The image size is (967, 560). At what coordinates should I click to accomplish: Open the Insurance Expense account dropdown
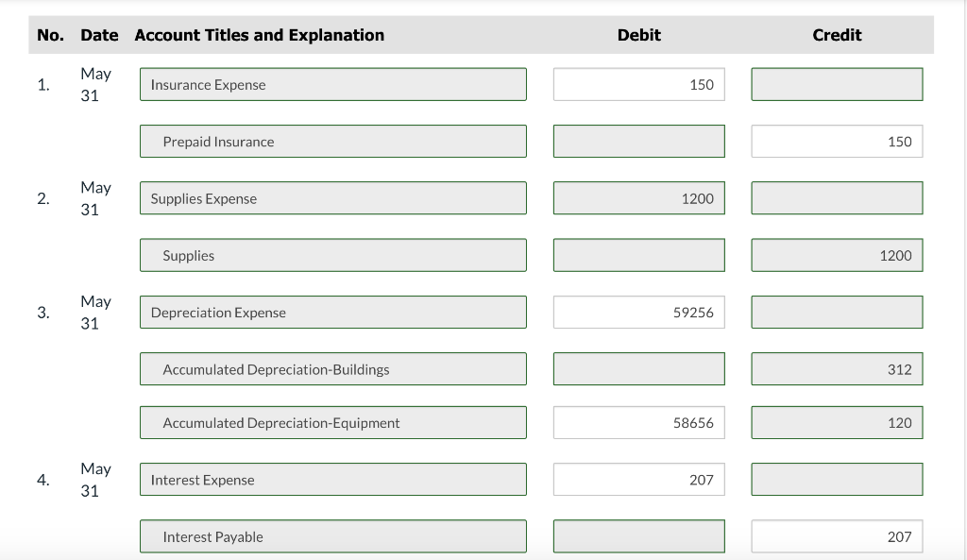pyautogui.click(x=332, y=84)
